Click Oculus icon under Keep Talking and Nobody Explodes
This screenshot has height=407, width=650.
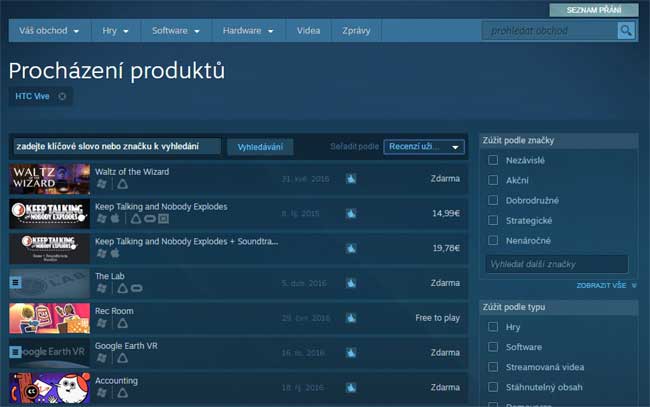point(150,218)
